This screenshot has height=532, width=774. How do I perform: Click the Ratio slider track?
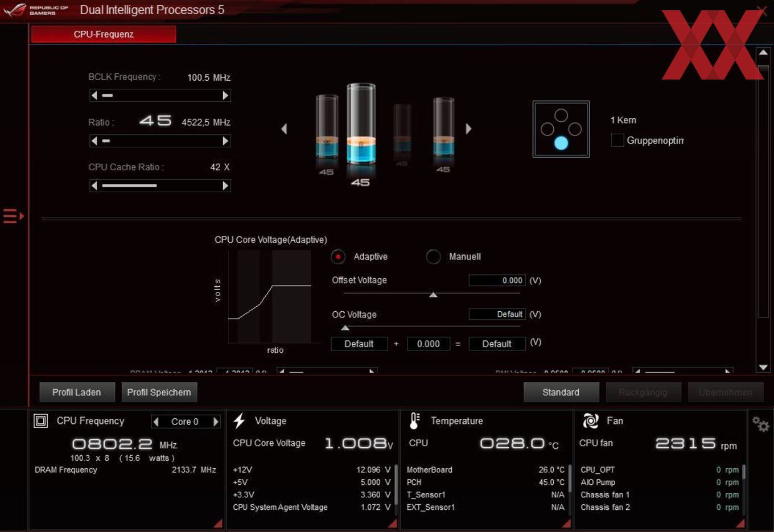click(x=160, y=141)
